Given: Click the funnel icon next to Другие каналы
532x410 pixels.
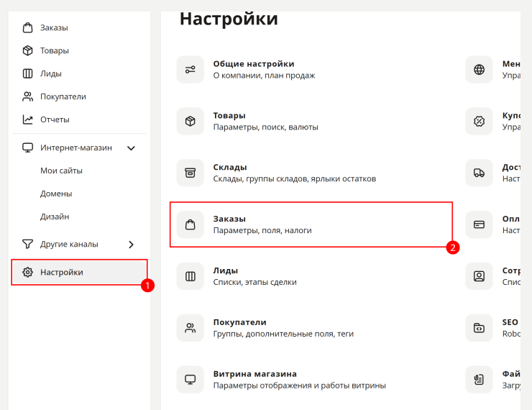Looking at the screenshot, I should (27, 244).
